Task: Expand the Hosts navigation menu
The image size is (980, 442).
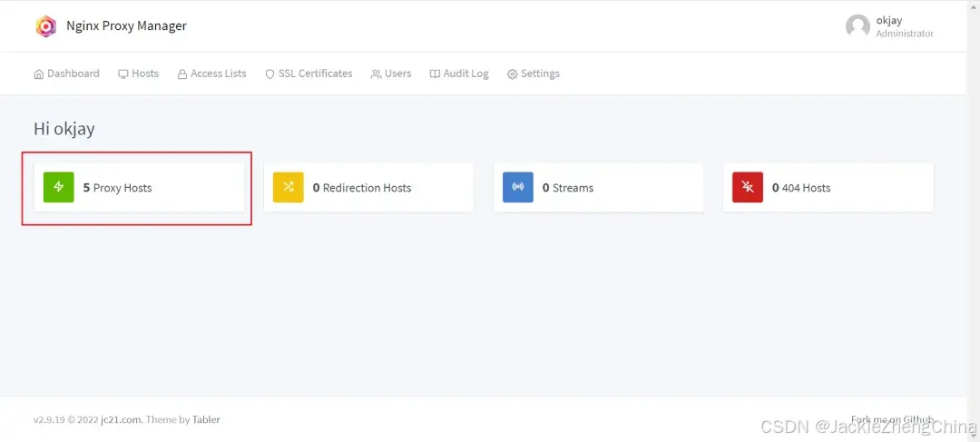Action: [138, 74]
